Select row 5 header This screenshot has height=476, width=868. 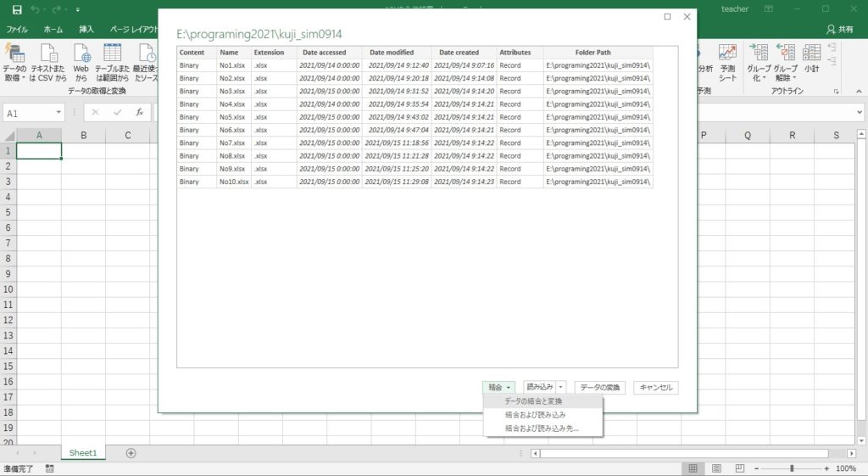coord(8,212)
